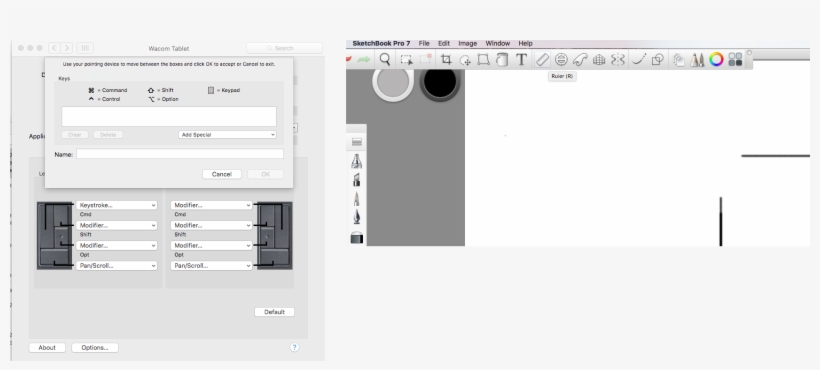Open right-side Modifier dropdown set to Opt
Image resolution: width=820 pixels, height=370 pixels.
point(211,246)
